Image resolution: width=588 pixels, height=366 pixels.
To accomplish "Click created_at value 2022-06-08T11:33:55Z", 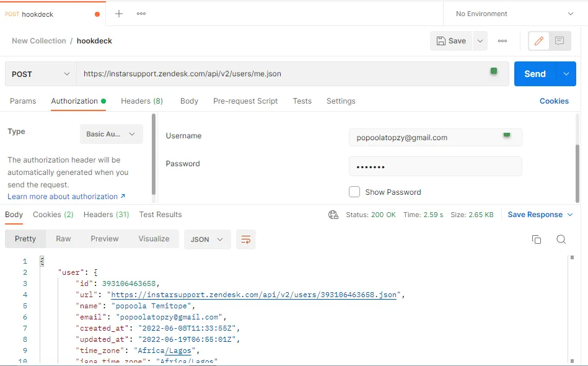I will pyautogui.click(x=187, y=328).
